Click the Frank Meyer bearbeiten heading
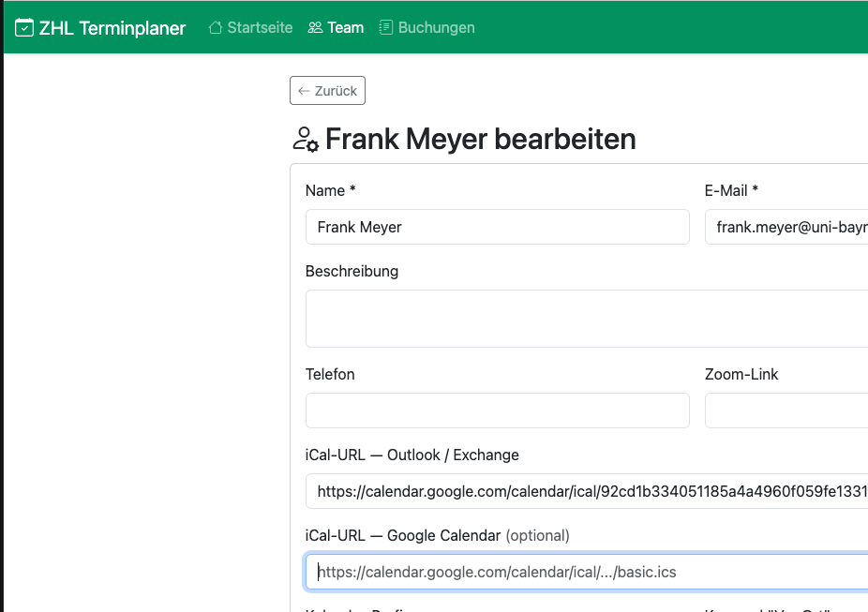Screen dimensions: 868x612 point(481,139)
